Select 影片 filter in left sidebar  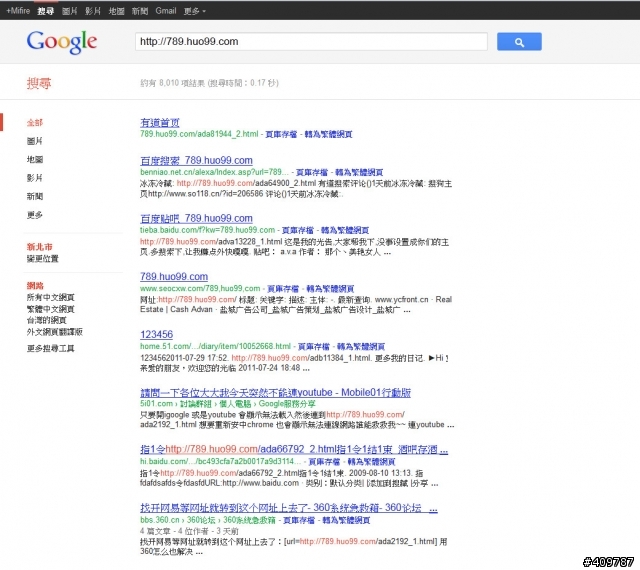pos(35,178)
